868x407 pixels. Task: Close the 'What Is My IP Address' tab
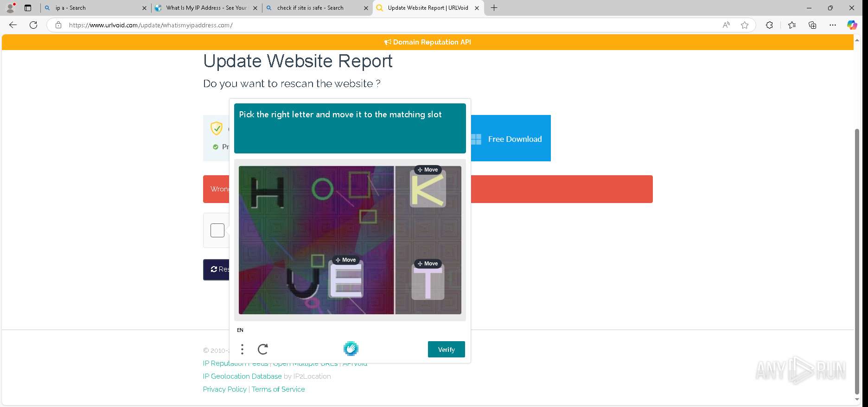tap(255, 8)
